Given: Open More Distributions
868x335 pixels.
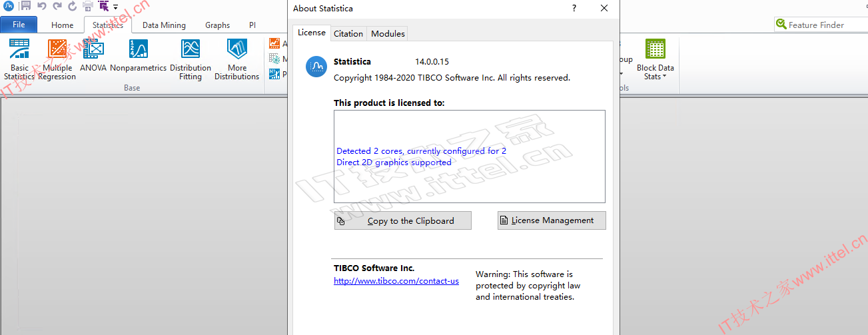Looking at the screenshot, I should (236, 59).
